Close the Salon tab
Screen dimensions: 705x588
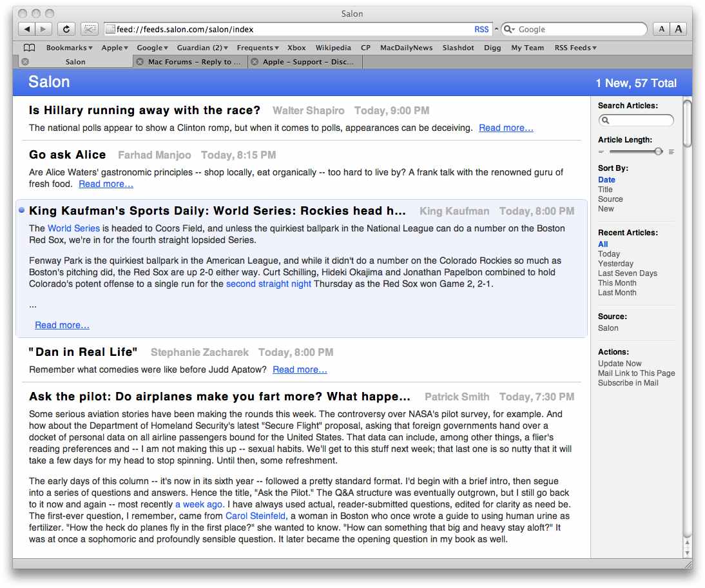(x=25, y=62)
